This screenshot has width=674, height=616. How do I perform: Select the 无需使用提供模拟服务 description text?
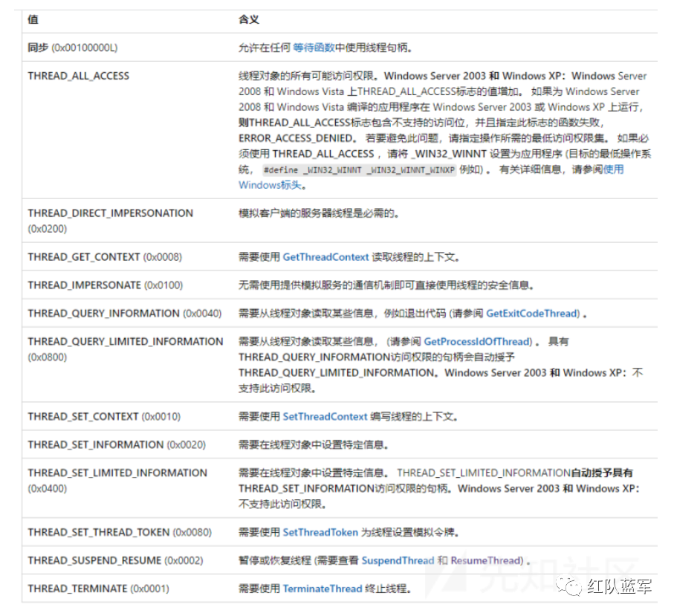click(386, 285)
